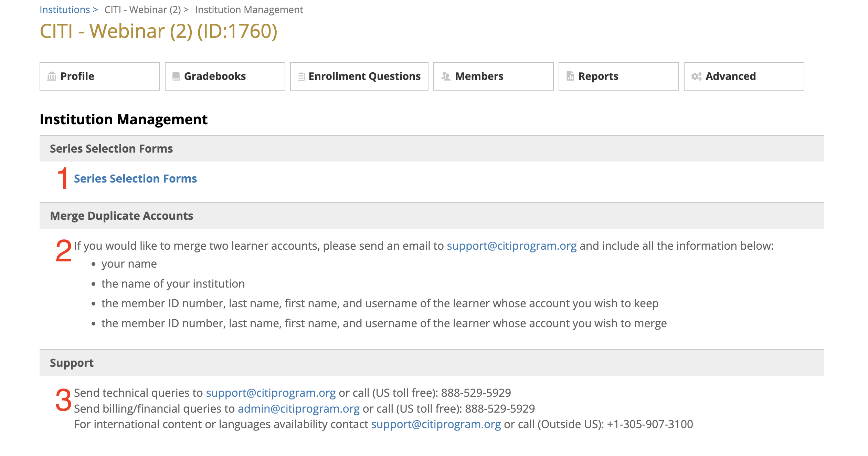
Task: Switch to the Gradebooks tab
Action: 225,76
